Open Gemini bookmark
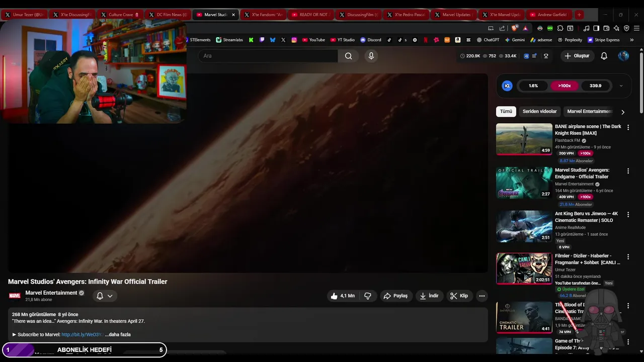This screenshot has height=362, width=644. (515, 40)
